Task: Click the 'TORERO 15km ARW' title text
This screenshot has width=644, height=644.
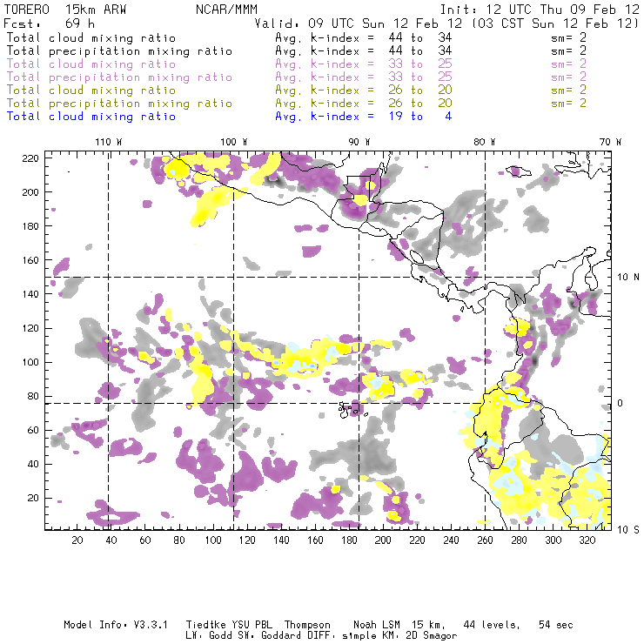Action: point(65,10)
